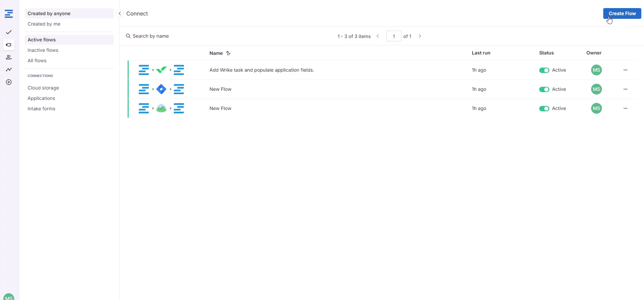Open the analytics line chart icon
Image resolution: width=644 pixels, height=300 pixels.
click(x=9, y=70)
